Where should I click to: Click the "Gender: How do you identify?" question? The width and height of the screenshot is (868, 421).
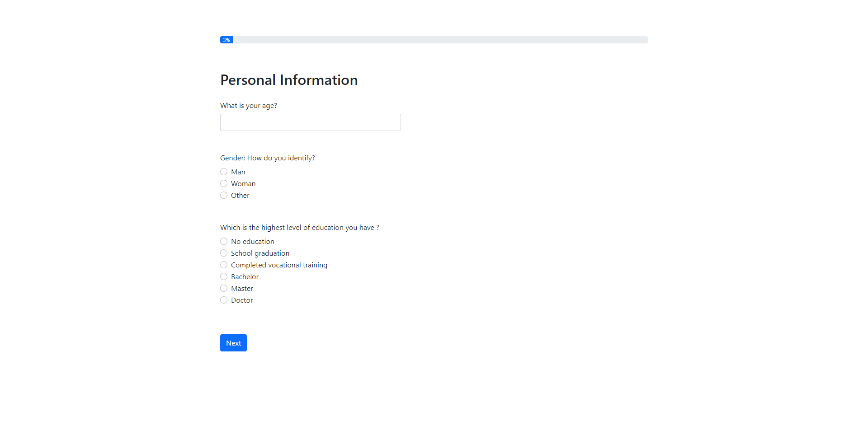268,158
